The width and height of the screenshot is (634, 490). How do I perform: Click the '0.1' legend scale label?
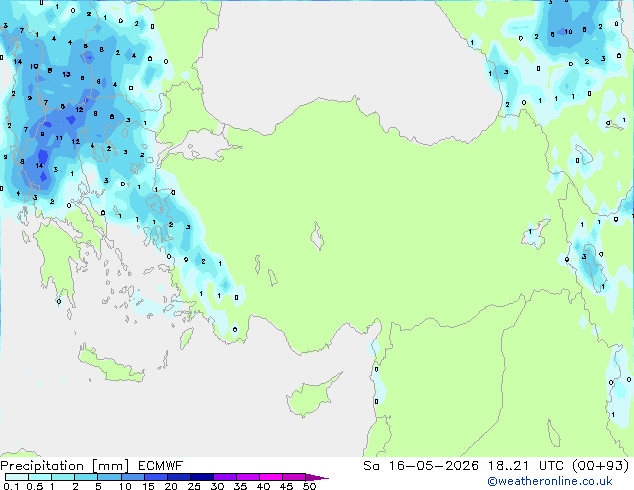click(x=12, y=486)
